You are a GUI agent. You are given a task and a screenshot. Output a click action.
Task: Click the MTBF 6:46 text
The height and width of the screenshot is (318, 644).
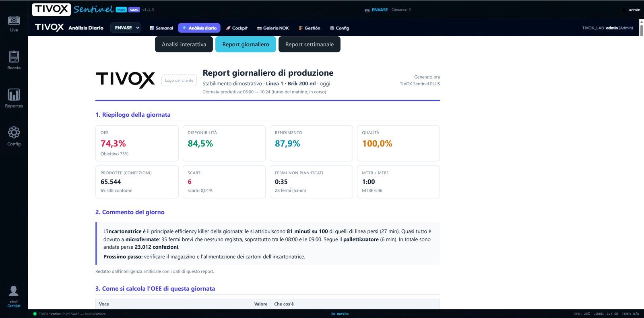372,191
